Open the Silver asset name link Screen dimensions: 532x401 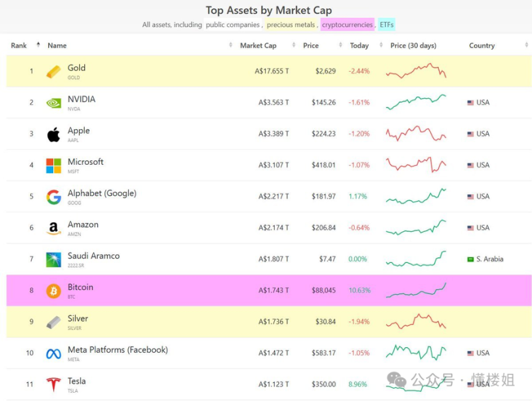[x=78, y=319]
